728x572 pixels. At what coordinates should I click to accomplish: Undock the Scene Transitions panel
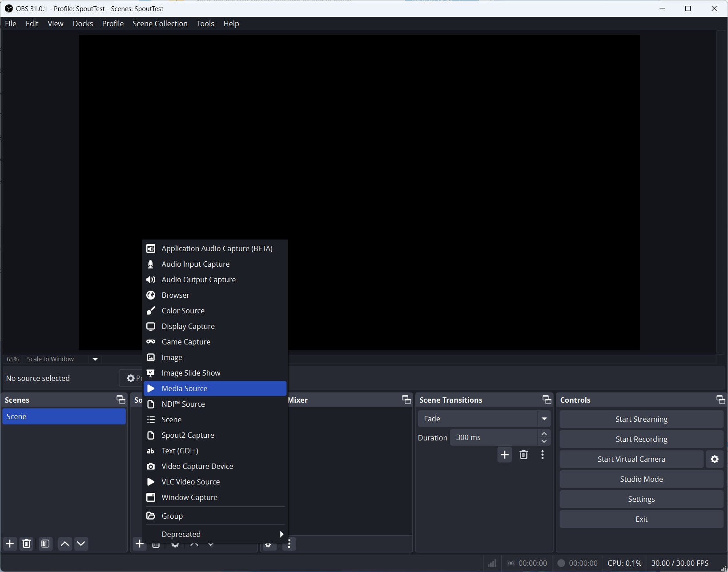pyautogui.click(x=547, y=400)
